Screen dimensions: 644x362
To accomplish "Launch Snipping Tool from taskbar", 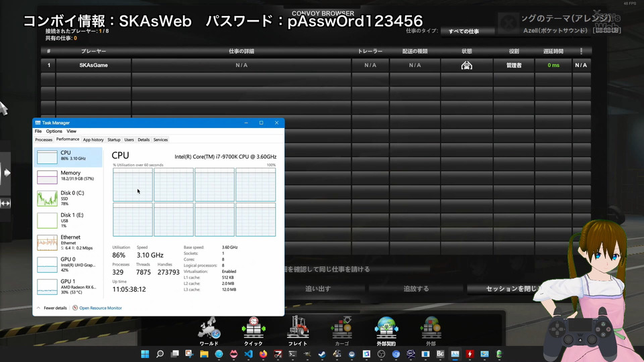I will (x=189, y=354).
